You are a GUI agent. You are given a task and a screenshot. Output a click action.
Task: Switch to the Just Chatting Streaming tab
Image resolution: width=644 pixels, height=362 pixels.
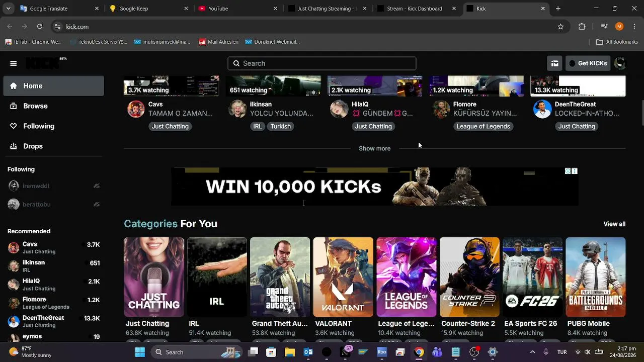(328, 9)
